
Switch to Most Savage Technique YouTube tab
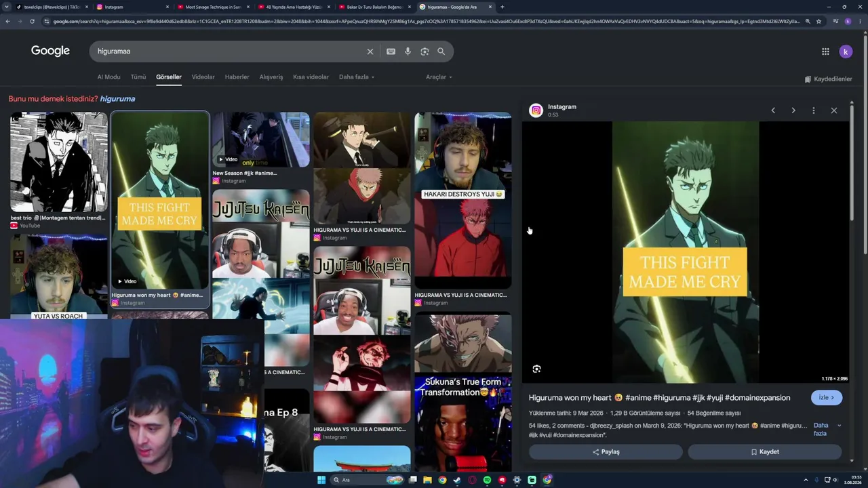coord(213,7)
